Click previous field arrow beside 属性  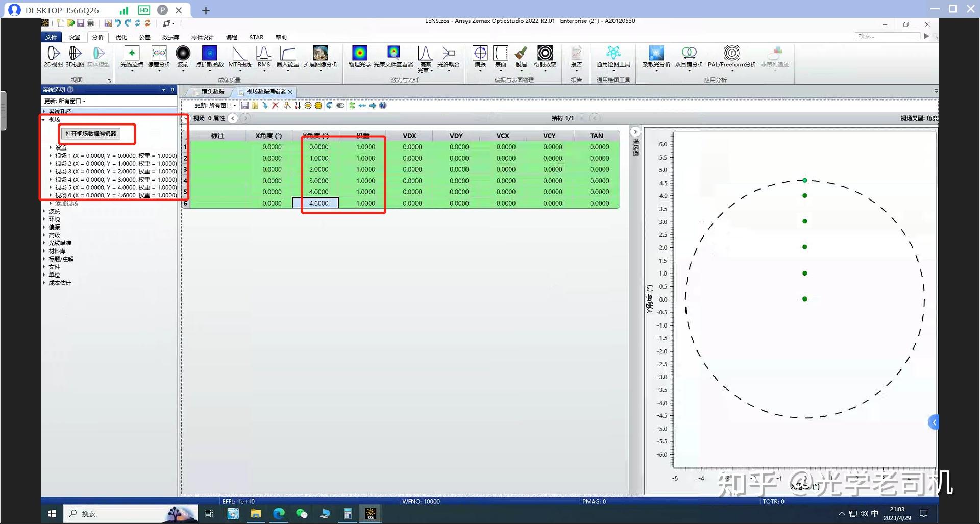(x=233, y=118)
